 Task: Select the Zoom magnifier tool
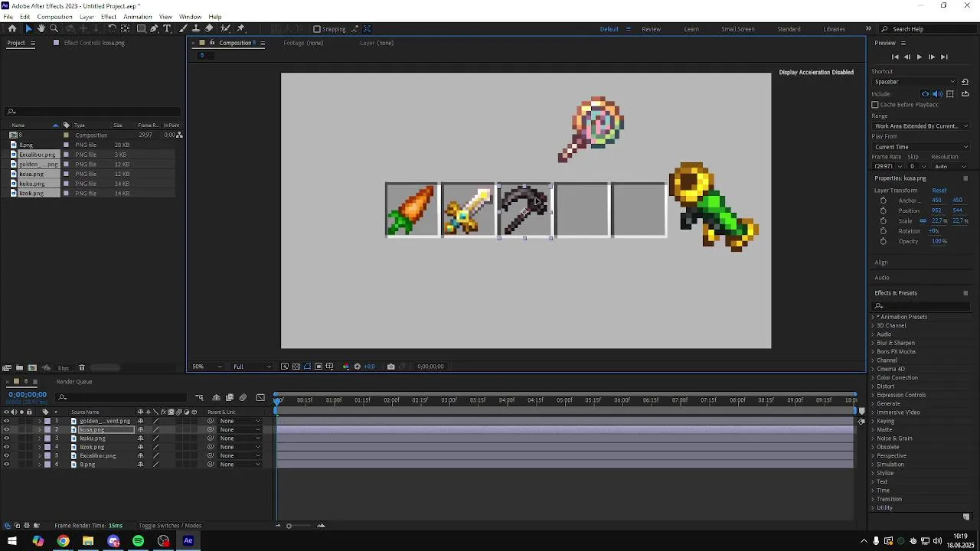click(x=54, y=28)
